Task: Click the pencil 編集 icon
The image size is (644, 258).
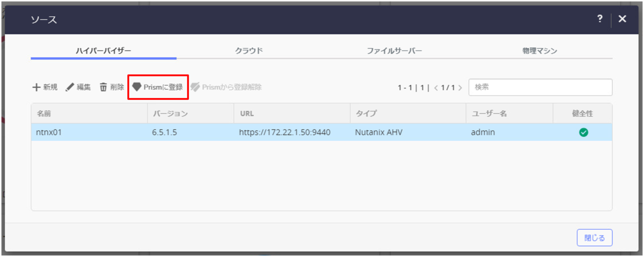Action: point(70,87)
